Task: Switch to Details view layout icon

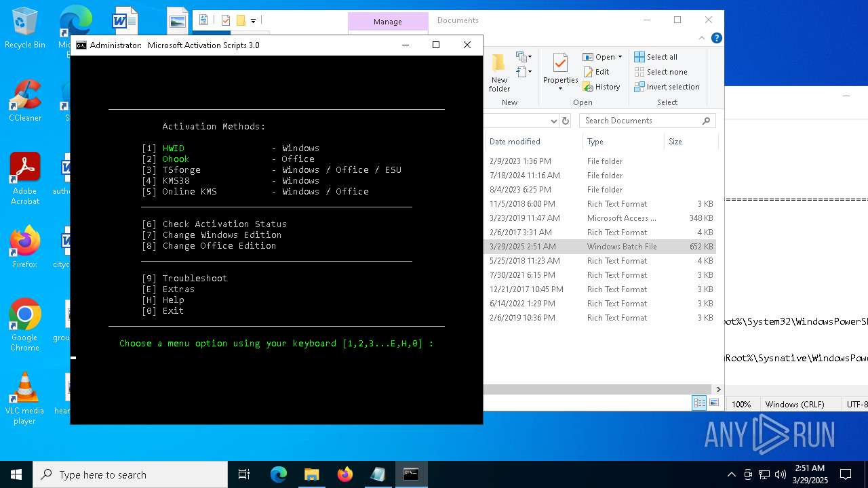Action: point(699,403)
